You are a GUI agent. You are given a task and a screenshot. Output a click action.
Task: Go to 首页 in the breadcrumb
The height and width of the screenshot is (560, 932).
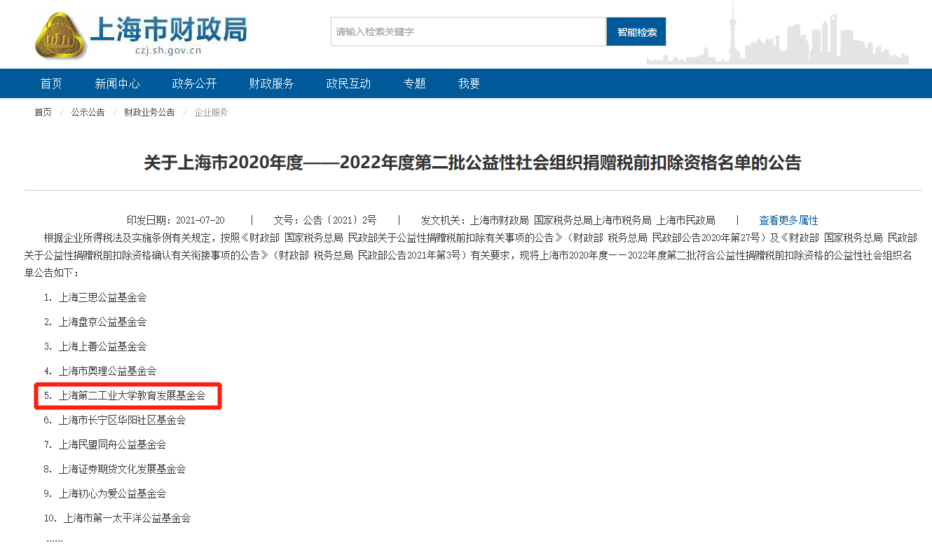43,112
